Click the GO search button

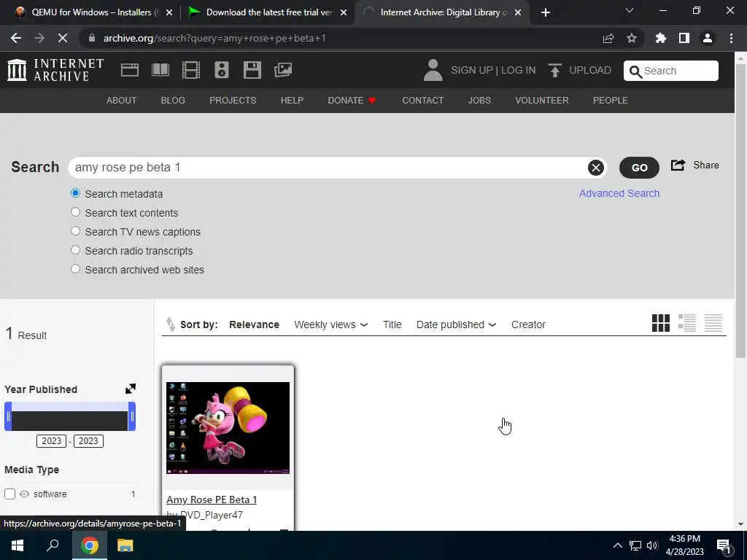click(639, 168)
